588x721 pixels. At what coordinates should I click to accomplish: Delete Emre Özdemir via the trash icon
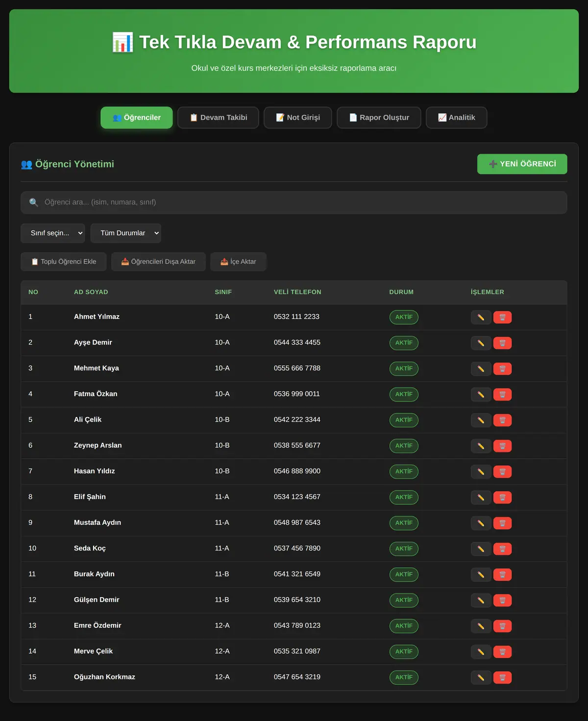point(502,626)
